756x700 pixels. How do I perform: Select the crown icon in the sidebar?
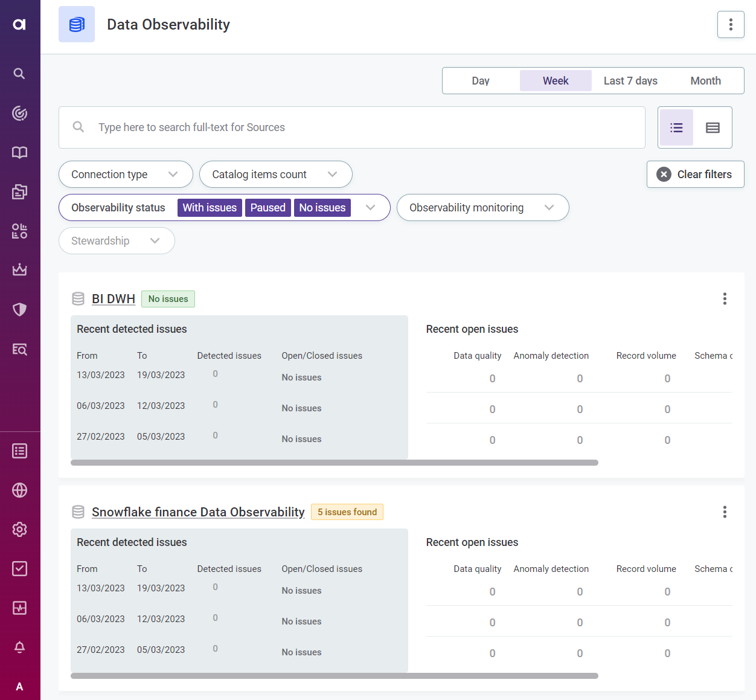pos(19,270)
